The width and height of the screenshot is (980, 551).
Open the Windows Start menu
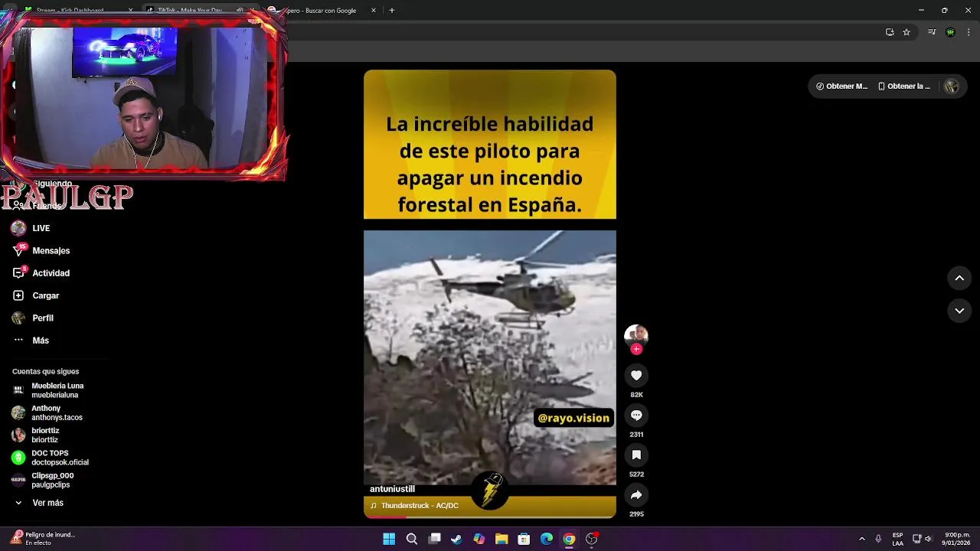click(389, 539)
